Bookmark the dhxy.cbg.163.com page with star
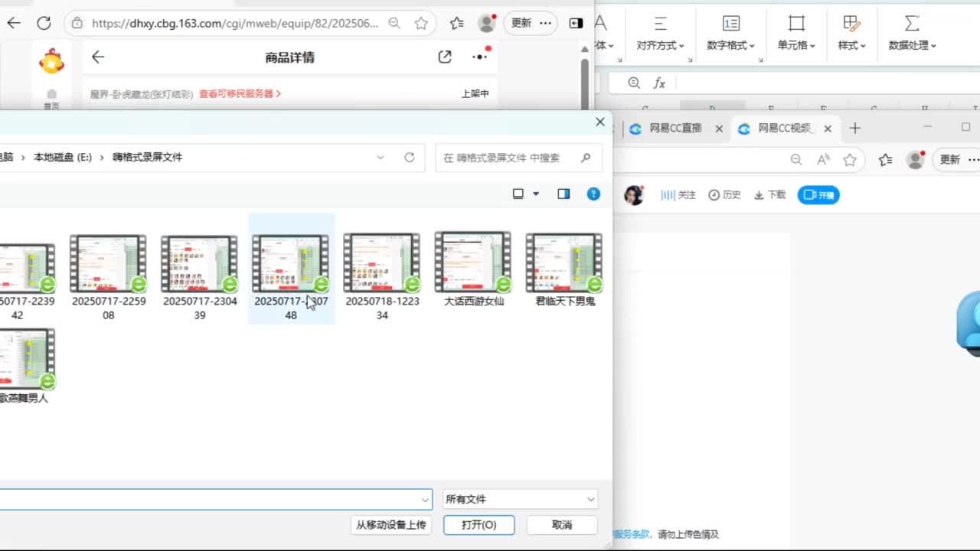This screenshot has width=980, height=551. 421,23
